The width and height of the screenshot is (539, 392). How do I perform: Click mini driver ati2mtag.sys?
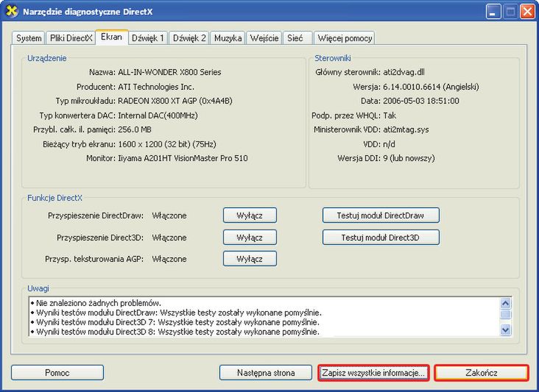tap(406, 129)
